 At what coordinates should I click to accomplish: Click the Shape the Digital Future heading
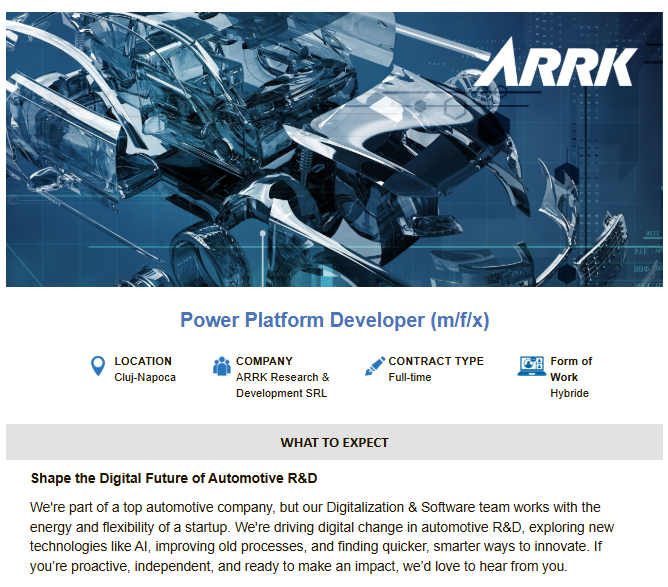tap(174, 479)
